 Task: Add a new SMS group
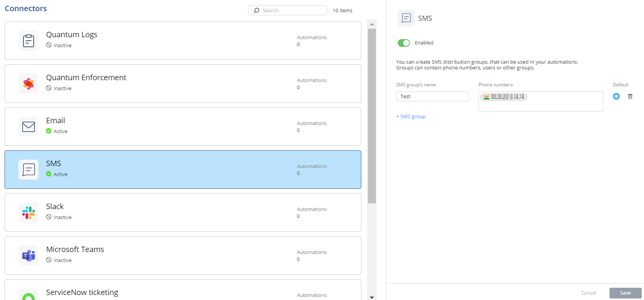click(411, 117)
